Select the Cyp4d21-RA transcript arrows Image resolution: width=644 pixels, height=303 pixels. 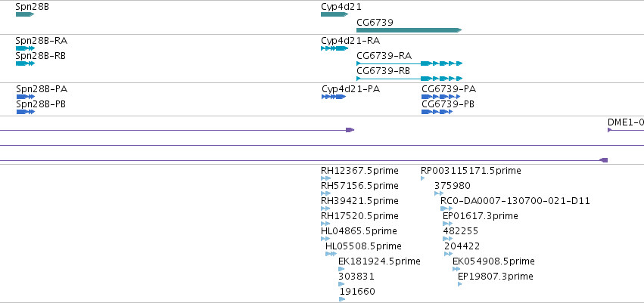(334, 48)
